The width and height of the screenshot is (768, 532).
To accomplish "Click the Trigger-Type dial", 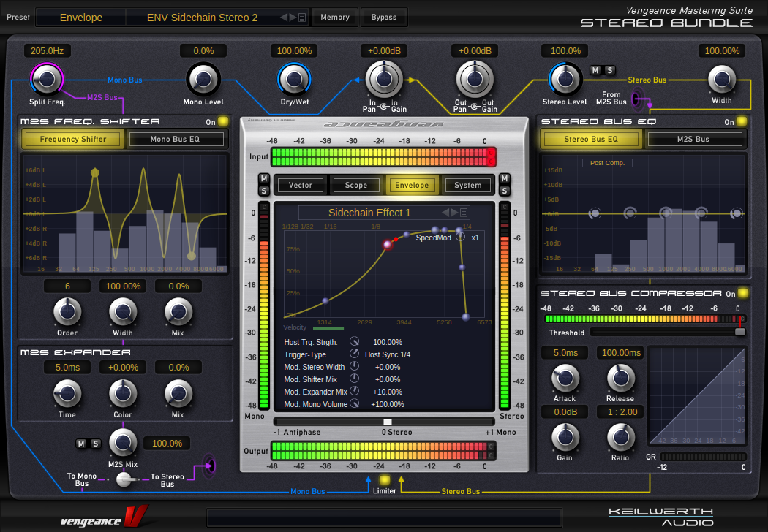I will (x=354, y=354).
